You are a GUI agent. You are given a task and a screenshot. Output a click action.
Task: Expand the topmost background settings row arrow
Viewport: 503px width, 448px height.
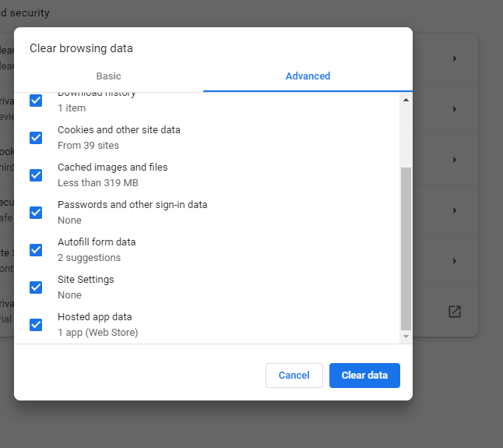point(455,58)
